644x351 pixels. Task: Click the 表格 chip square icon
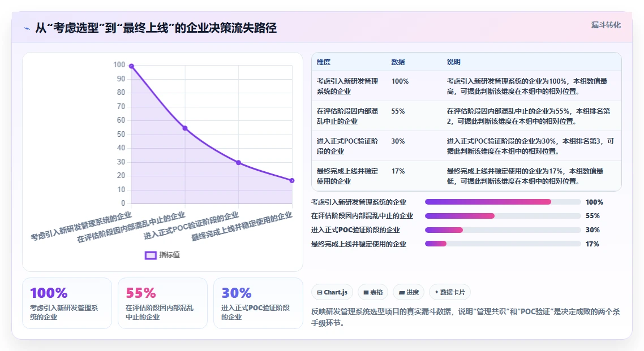[366, 293]
